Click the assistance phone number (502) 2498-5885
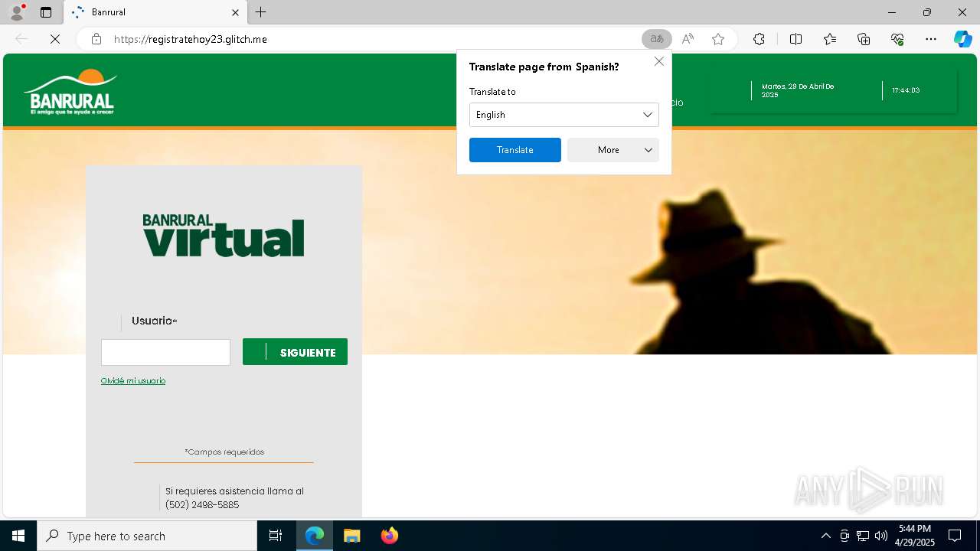Image resolution: width=980 pixels, height=551 pixels. [202, 505]
